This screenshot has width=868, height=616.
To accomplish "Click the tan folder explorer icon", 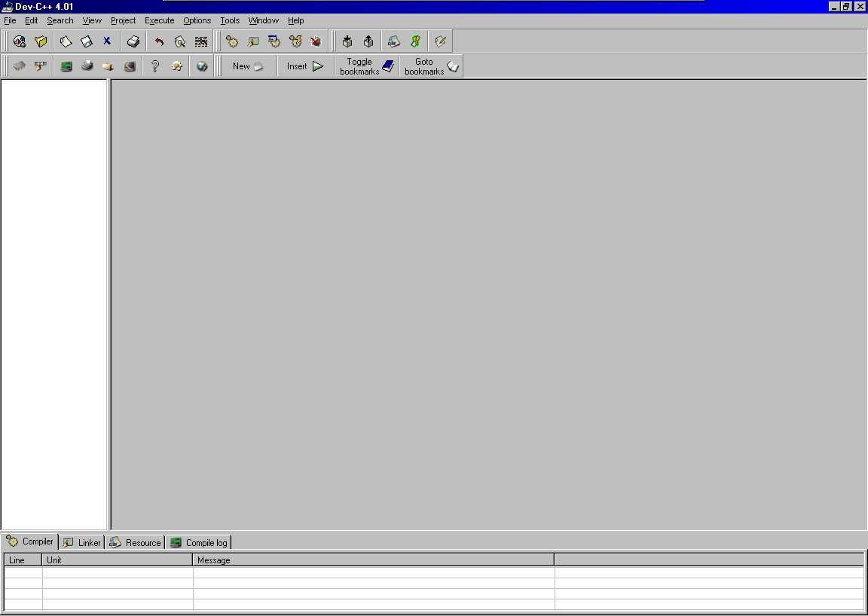I will click(x=108, y=66).
